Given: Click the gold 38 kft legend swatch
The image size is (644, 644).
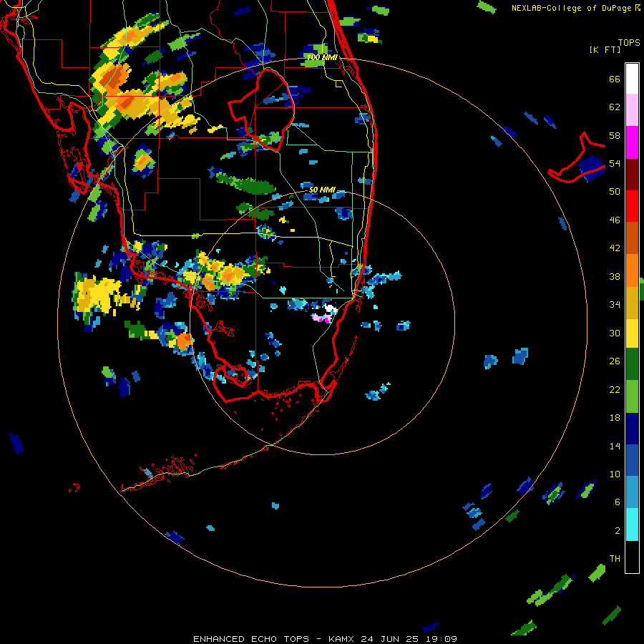Looking at the screenshot, I should pyautogui.click(x=632, y=302).
